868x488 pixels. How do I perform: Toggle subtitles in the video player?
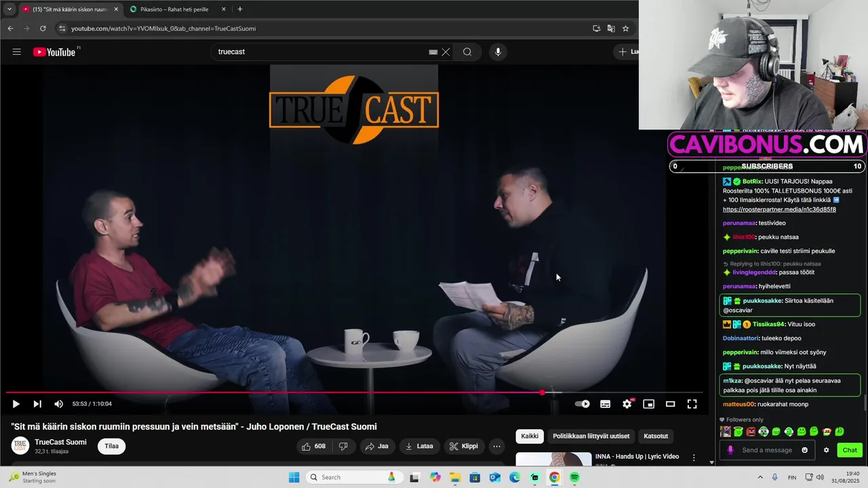606,404
